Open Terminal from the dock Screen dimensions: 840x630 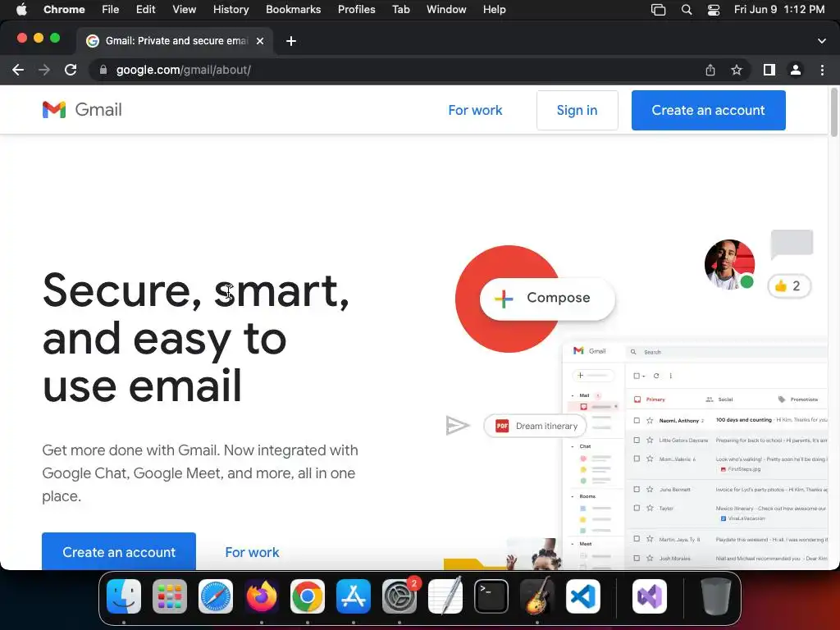pyautogui.click(x=491, y=596)
